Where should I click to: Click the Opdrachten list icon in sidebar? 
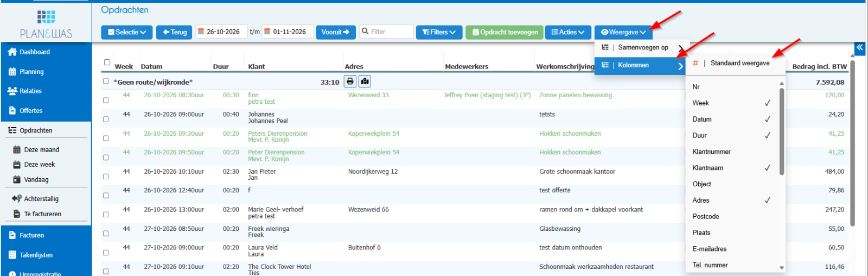pyautogui.click(x=12, y=130)
